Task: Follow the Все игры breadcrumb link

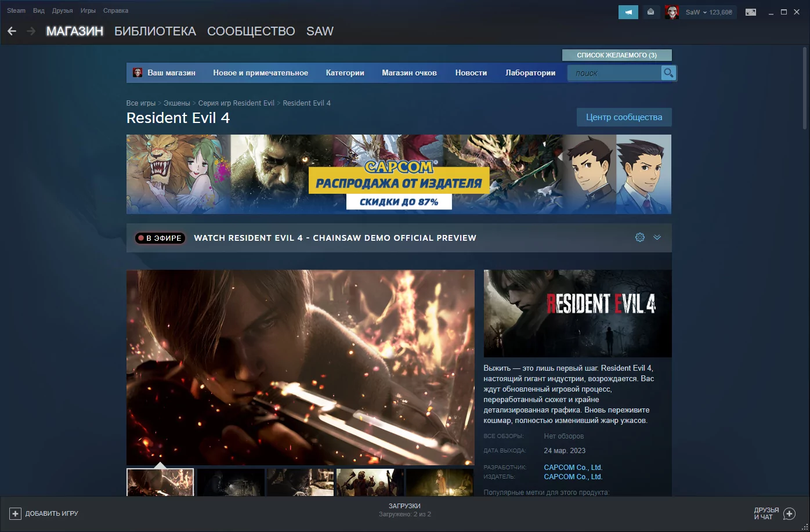Action: point(141,103)
